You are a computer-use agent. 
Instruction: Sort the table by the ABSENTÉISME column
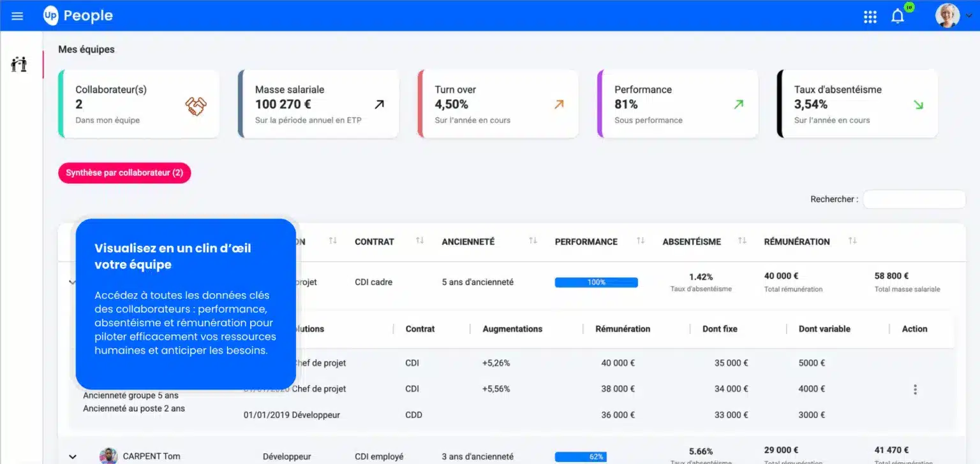742,242
